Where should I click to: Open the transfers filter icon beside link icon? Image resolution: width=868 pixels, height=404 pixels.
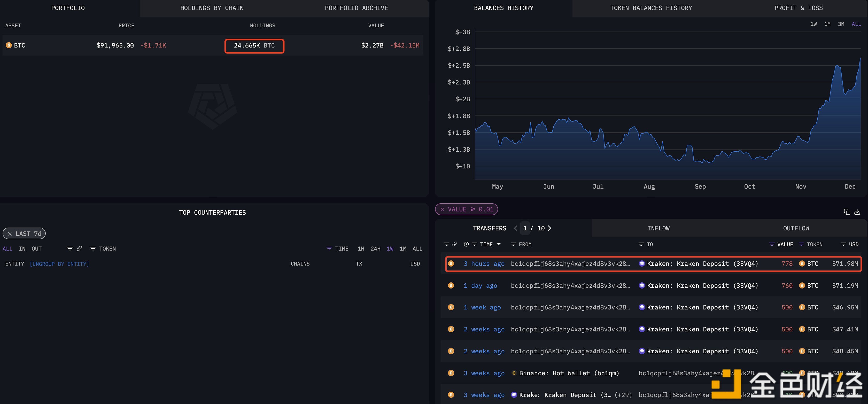[x=446, y=244]
